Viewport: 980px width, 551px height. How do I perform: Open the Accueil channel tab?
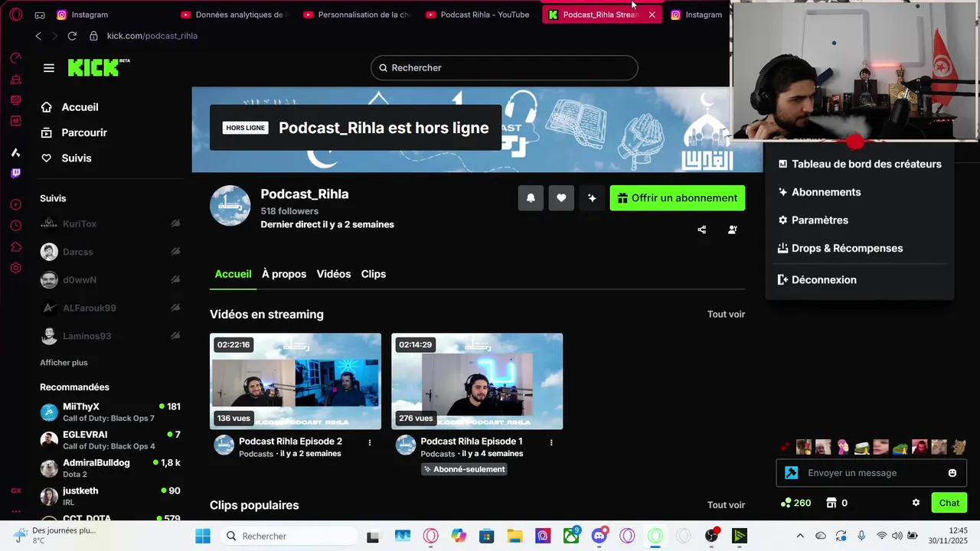coord(233,274)
